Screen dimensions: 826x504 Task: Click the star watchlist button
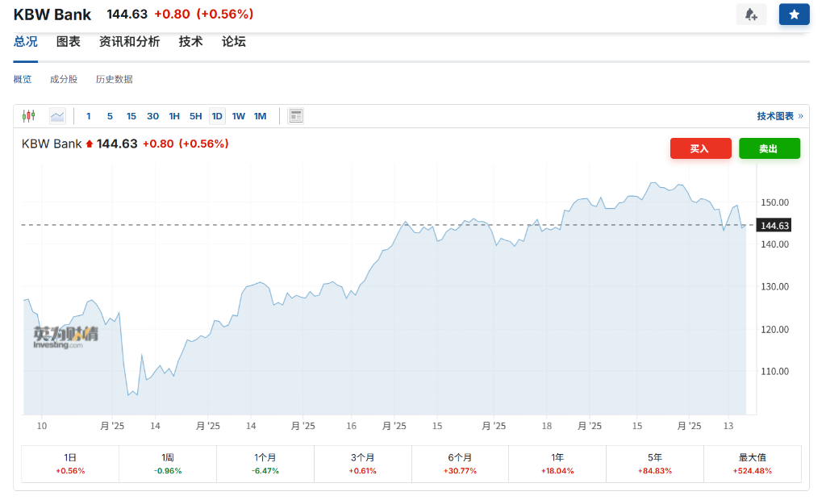[x=794, y=15]
